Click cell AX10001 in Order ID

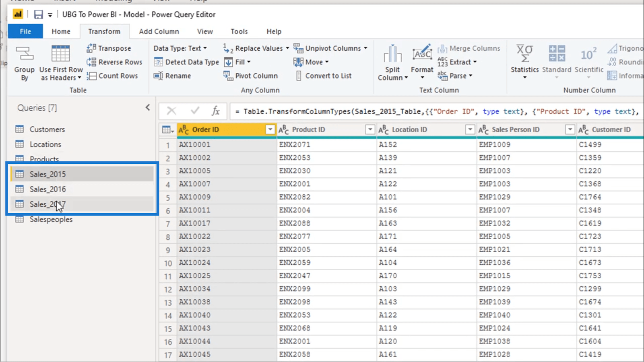click(227, 144)
